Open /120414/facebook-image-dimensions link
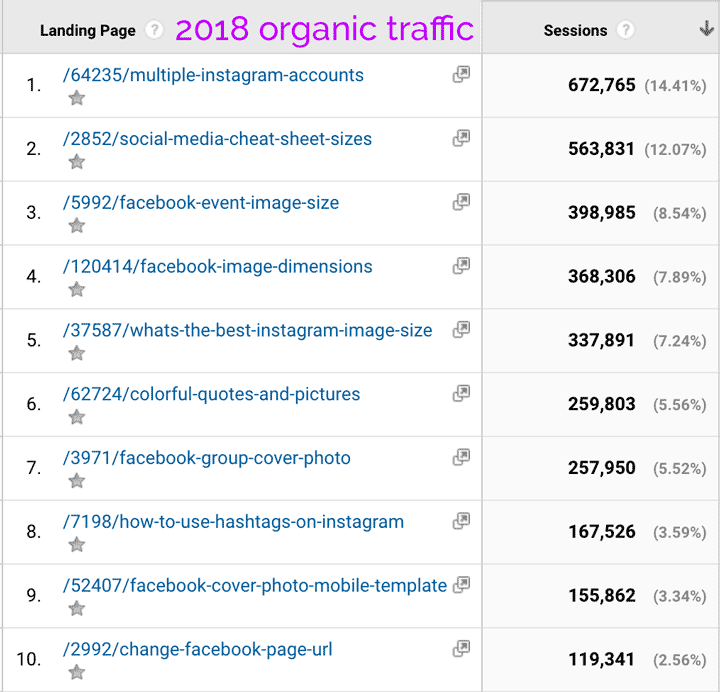The width and height of the screenshot is (720, 692). point(218,266)
